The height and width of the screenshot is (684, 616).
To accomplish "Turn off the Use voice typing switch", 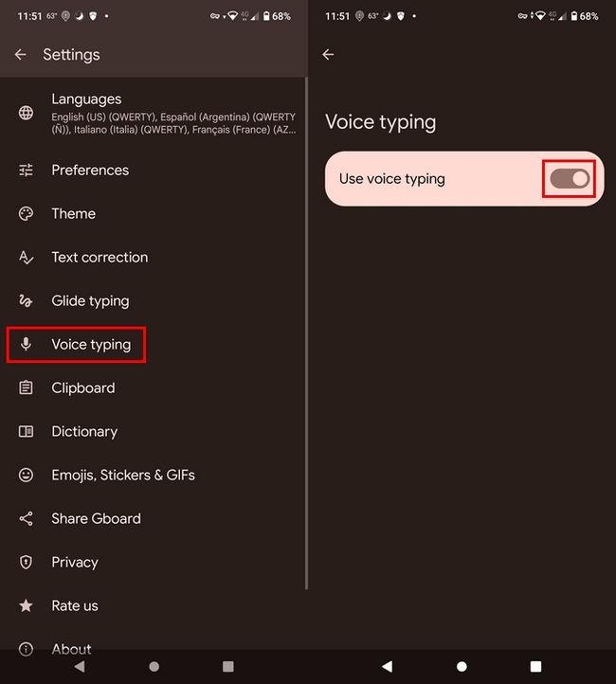I will click(570, 178).
